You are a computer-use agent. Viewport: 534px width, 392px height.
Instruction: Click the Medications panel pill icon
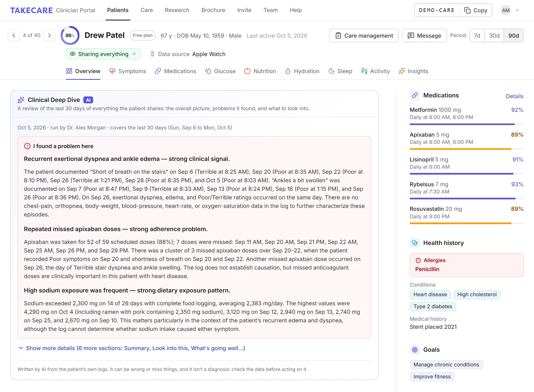(x=415, y=95)
